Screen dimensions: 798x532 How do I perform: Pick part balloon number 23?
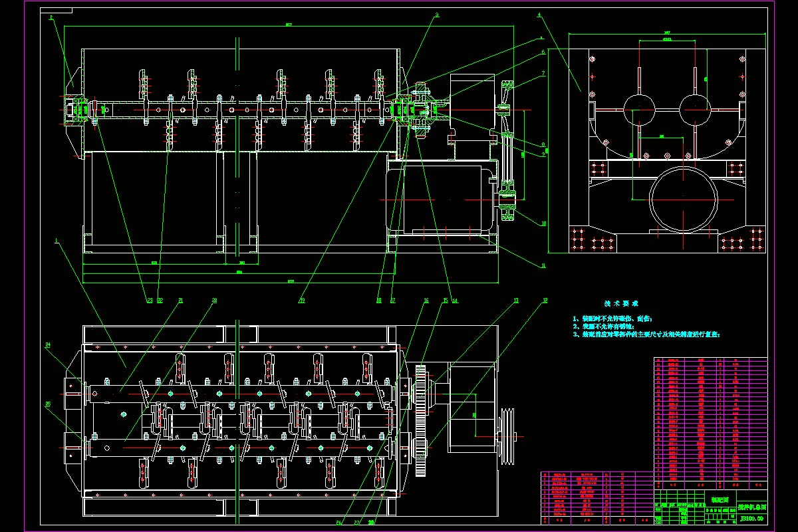pos(150,301)
